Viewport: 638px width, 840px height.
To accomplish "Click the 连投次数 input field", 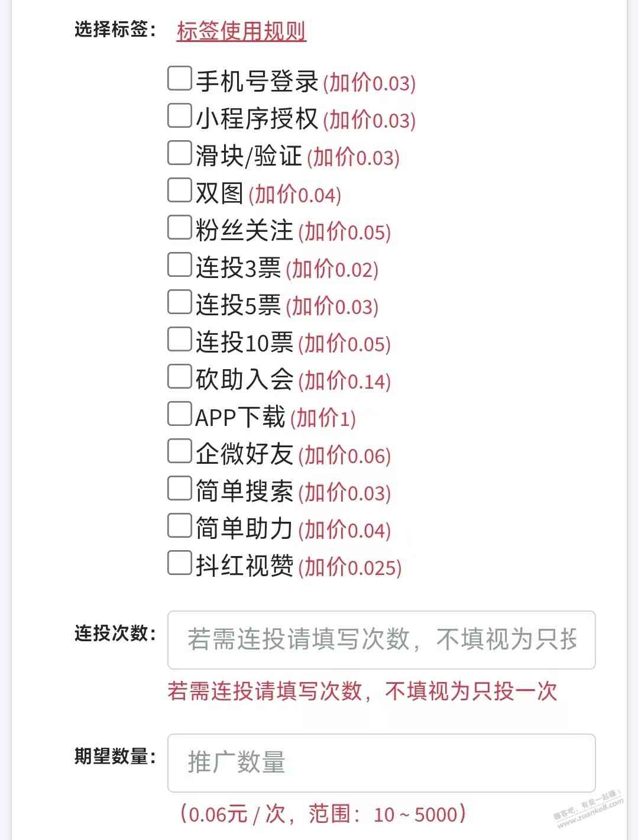I will (x=381, y=639).
